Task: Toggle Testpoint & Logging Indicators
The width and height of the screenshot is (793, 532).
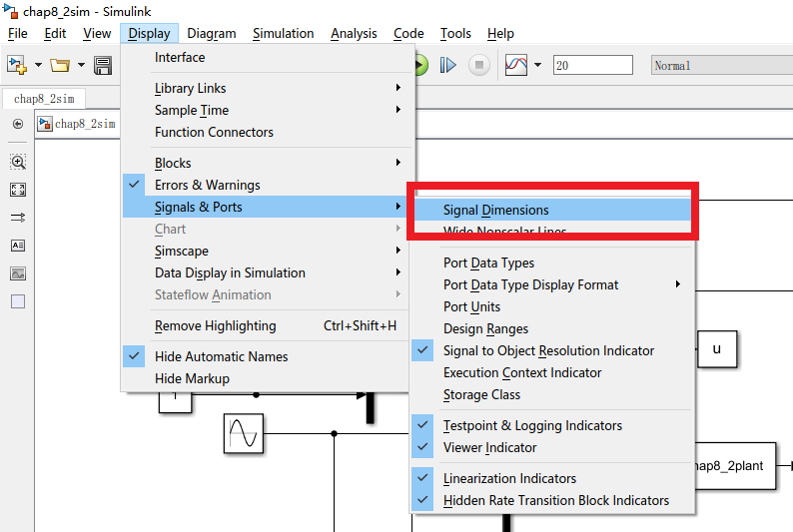Action: pyautogui.click(x=552, y=426)
